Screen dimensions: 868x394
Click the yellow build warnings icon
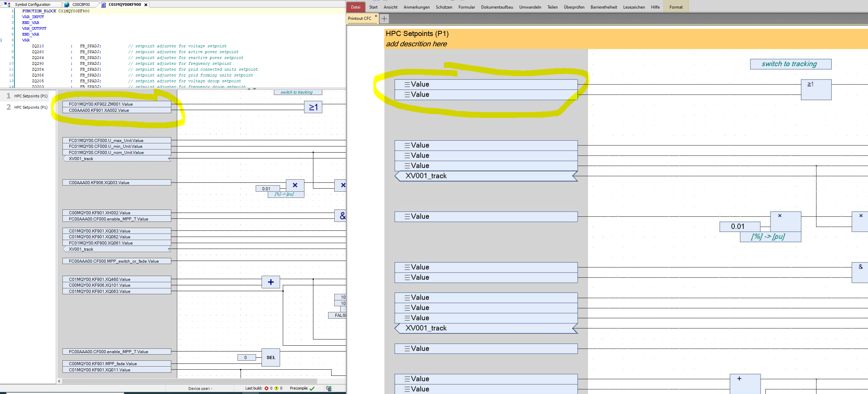(276, 389)
